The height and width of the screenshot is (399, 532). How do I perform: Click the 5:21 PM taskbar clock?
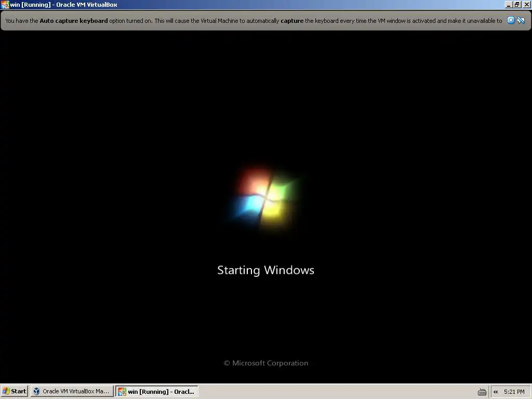(514, 392)
